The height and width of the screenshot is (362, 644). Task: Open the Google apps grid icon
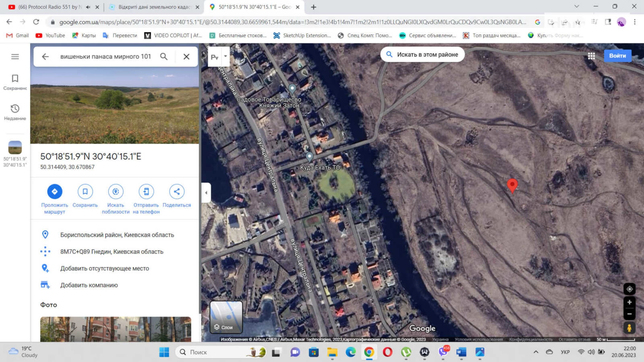tap(591, 56)
